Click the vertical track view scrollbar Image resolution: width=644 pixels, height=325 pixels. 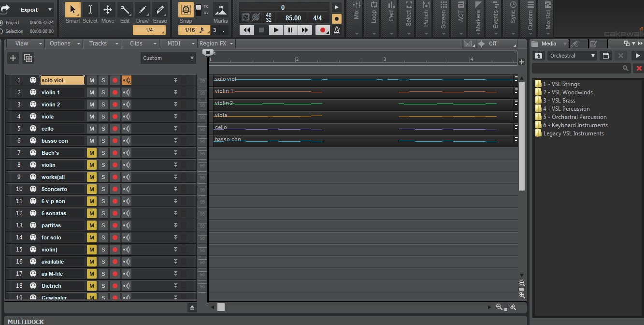point(522,136)
